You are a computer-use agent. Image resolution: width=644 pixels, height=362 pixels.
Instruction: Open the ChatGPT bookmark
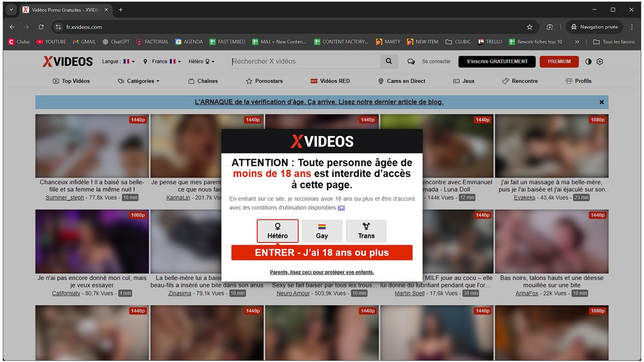pos(116,42)
